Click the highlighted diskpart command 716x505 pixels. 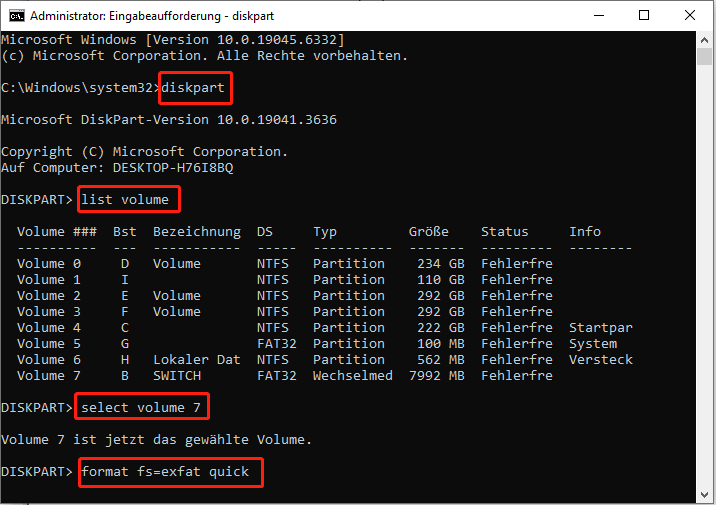click(x=197, y=88)
